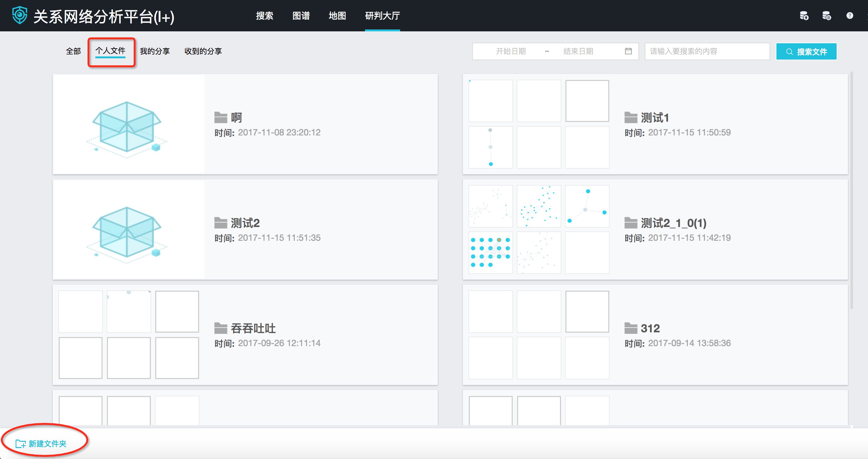Viewport: 868px width, 459px height.
Task: Click the folder icon next to 吞吞吐吐
Action: click(221, 328)
